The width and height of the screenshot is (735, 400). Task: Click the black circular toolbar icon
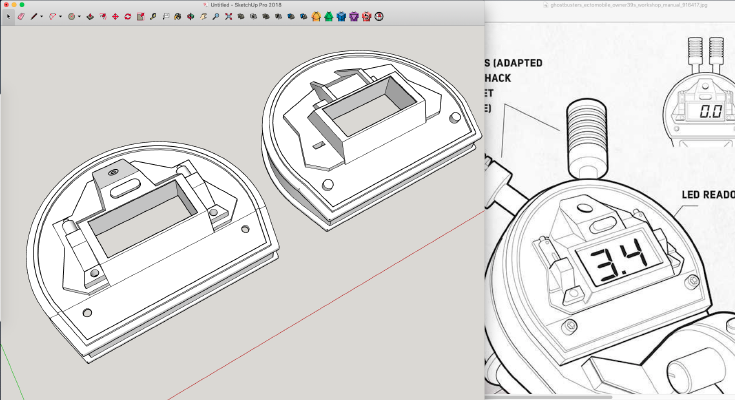(x=379, y=16)
